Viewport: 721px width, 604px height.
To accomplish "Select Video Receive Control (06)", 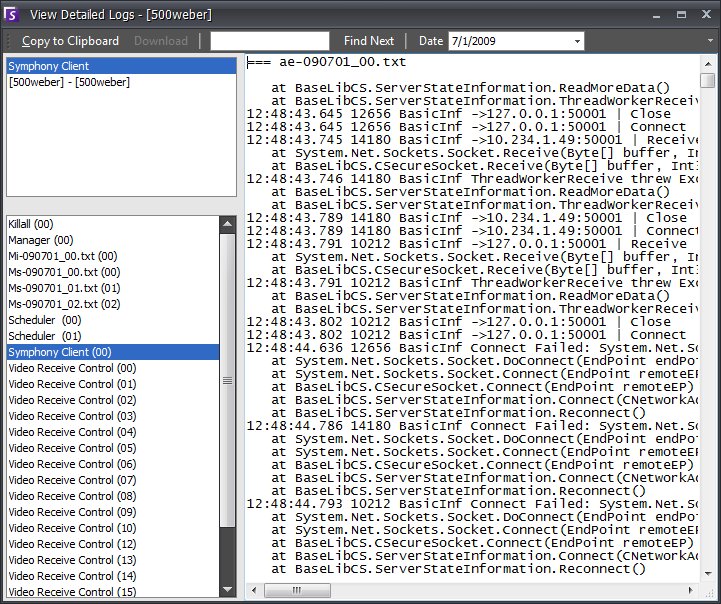I will point(113,464).
